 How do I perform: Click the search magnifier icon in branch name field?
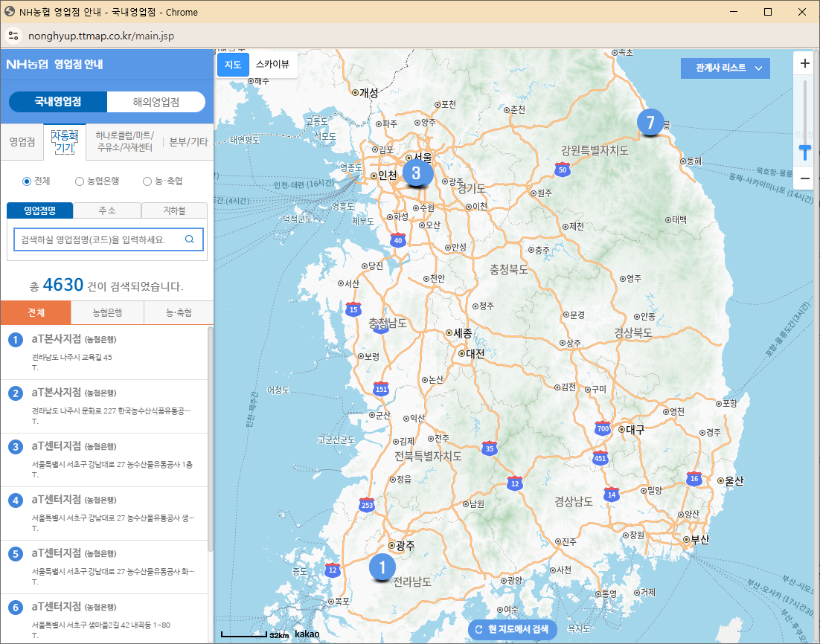coord(190,239)
